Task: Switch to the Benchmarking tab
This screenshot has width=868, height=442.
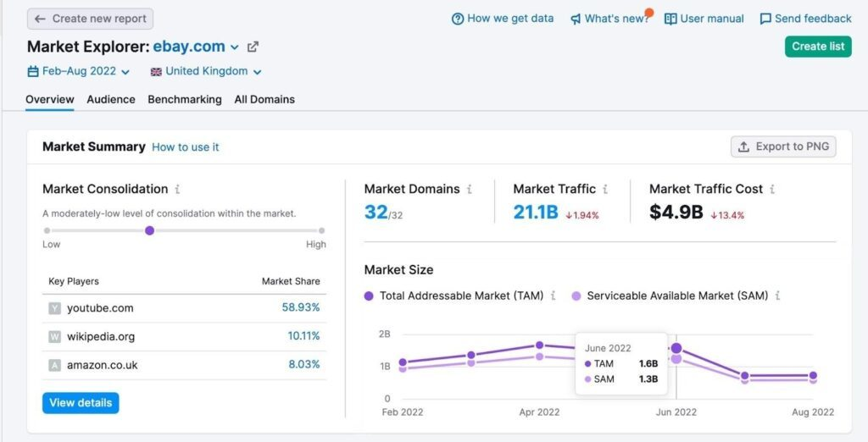Action: point(184,100)
